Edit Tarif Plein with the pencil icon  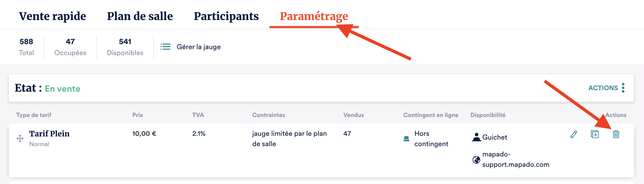coord(574,134)
